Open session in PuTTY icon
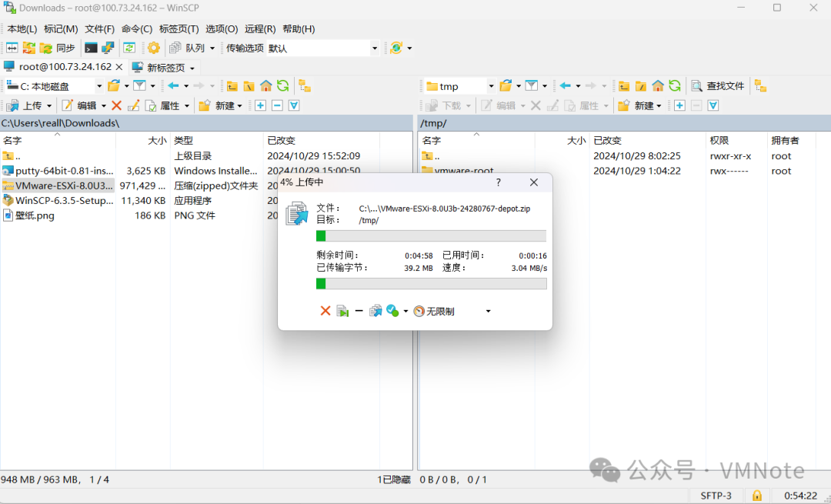This screenshot has height=504, width=831. click(108, 48)
